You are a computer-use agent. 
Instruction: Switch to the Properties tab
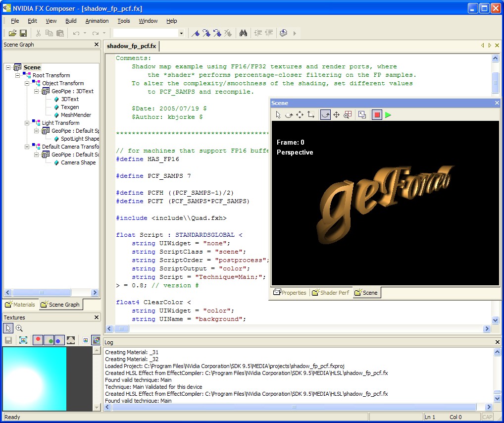tap(290, 292)
